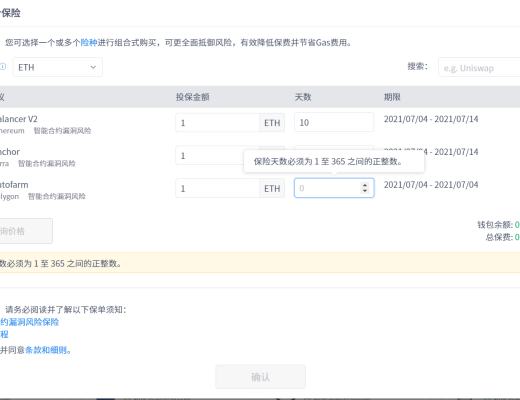
Task: Click the 投保金额 column header
Action: 192,97
